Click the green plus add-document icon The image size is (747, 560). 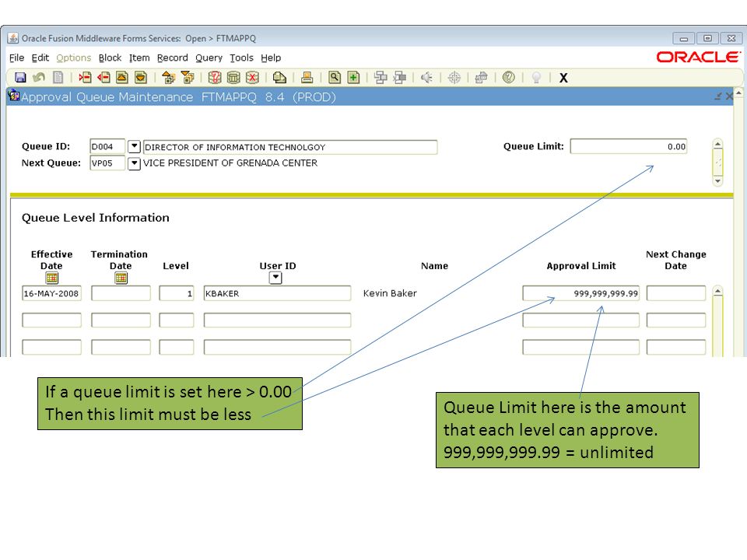353,77
